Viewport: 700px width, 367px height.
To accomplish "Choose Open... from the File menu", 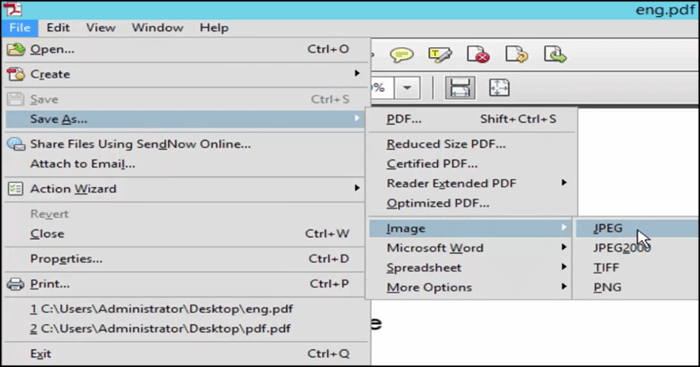I will coord(185,49).
